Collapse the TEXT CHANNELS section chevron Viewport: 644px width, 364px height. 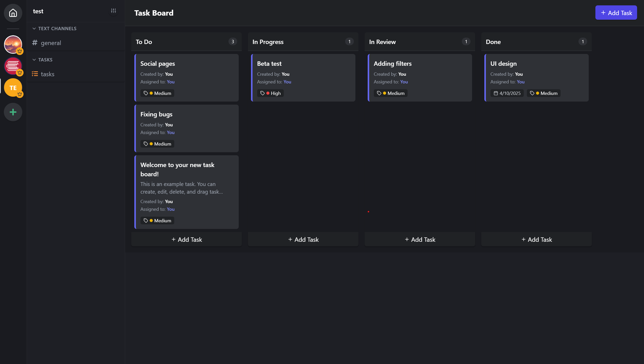34,28
